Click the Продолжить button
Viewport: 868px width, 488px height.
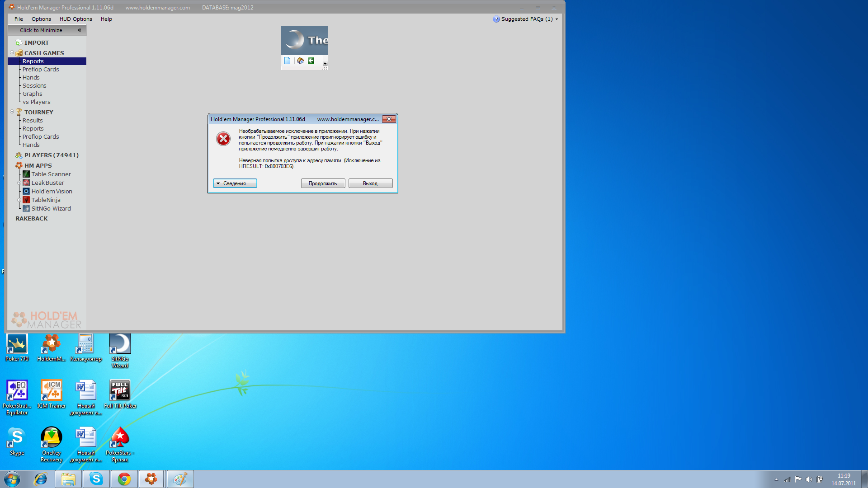coord(323,183)
